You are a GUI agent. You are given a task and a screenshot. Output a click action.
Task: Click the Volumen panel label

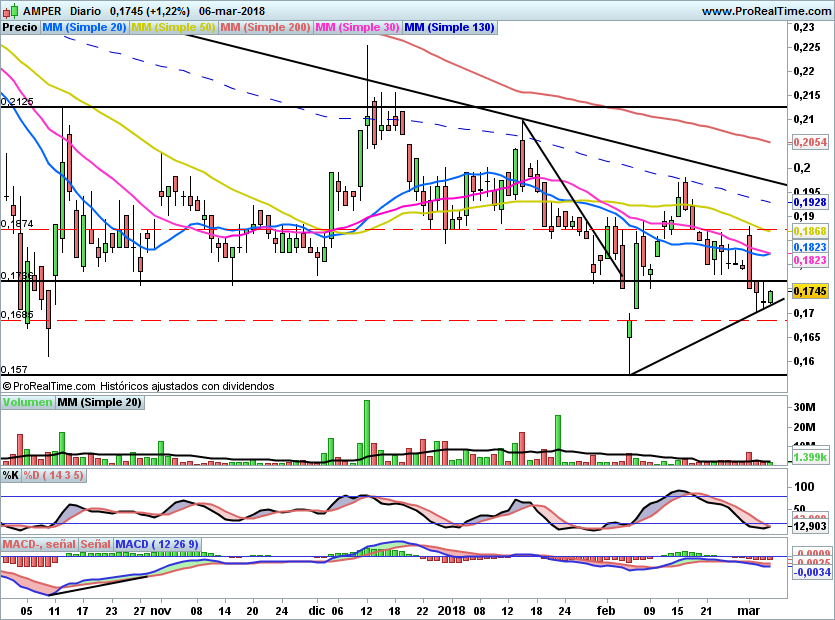point(27,402)
